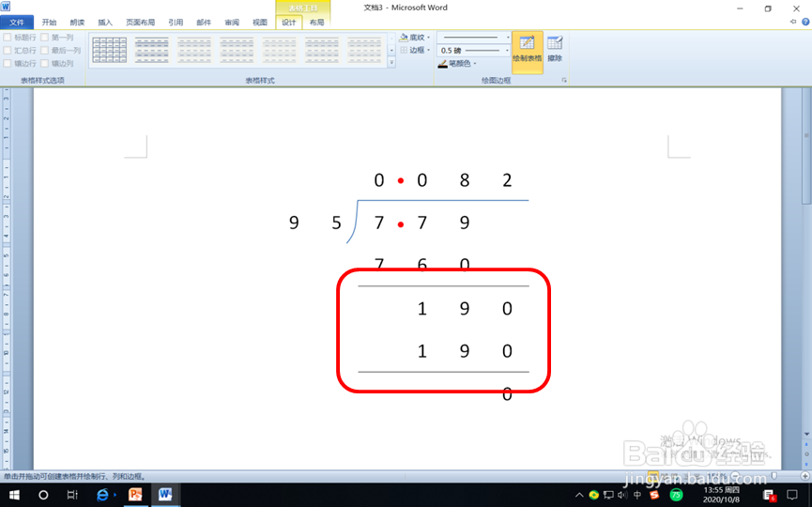Click the vertical scrollbar down arrow
The width and height of the screenshot is (812, 507).
pos(806,434)
